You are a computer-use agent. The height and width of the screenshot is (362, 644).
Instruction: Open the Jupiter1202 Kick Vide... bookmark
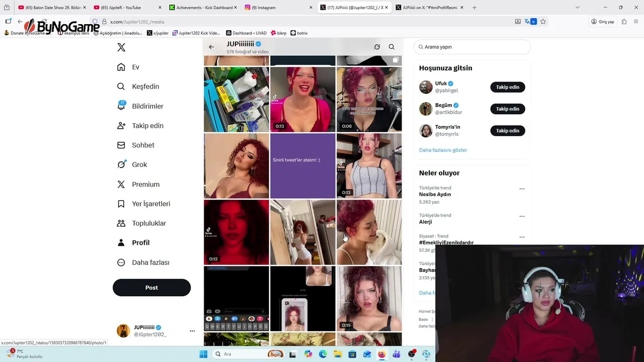(x=196, y=33)
